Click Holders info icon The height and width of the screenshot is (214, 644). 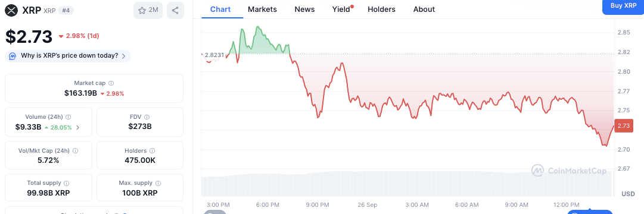point(153,151)
